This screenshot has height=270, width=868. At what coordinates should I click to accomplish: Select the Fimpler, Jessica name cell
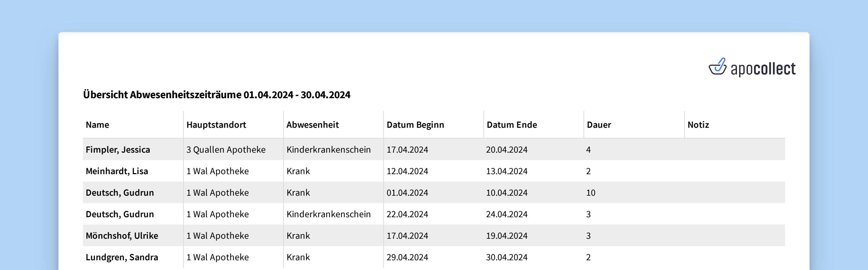point(118,150)
